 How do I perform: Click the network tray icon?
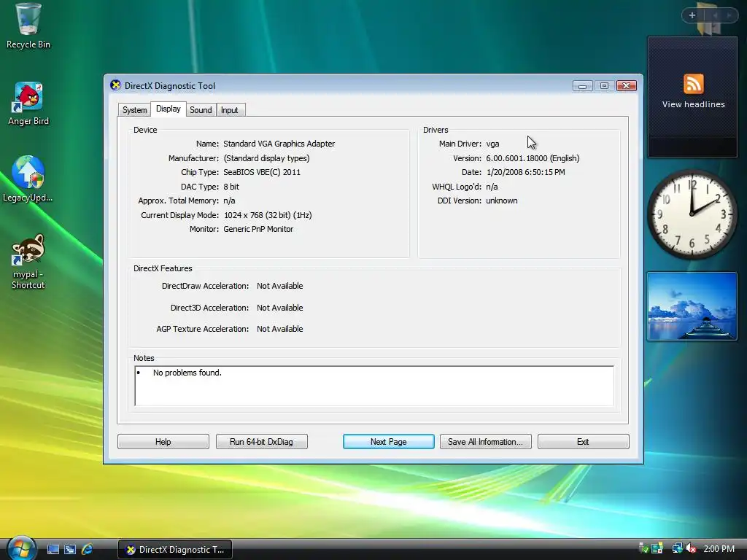click(x=677, y=548)
